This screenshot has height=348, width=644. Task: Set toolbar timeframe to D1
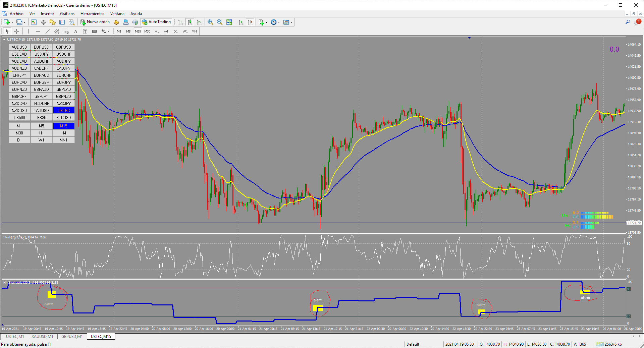[175, 31]
